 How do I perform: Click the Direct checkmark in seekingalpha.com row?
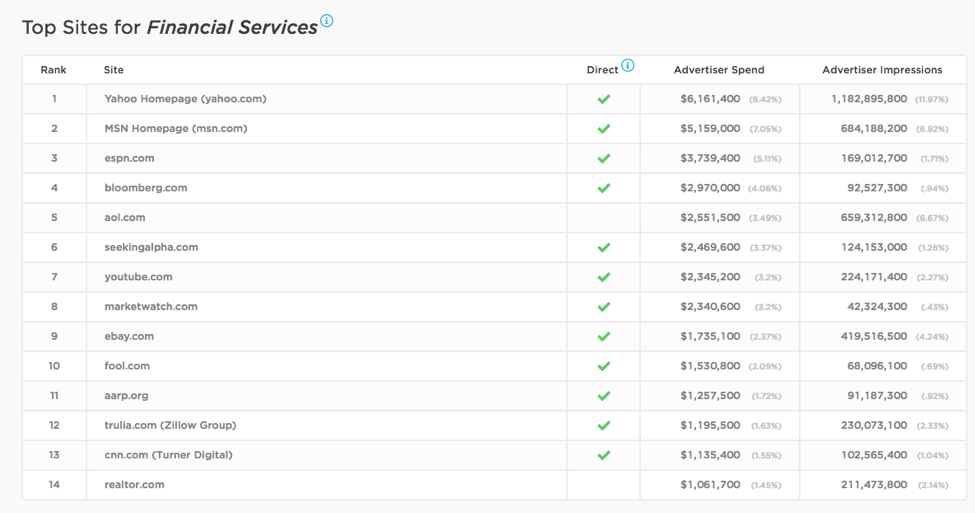pos(603,247)
